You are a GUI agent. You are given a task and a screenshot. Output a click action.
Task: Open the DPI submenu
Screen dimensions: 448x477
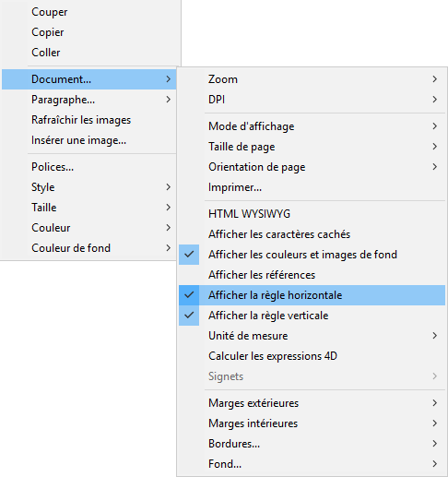click(x=312, y=100)
